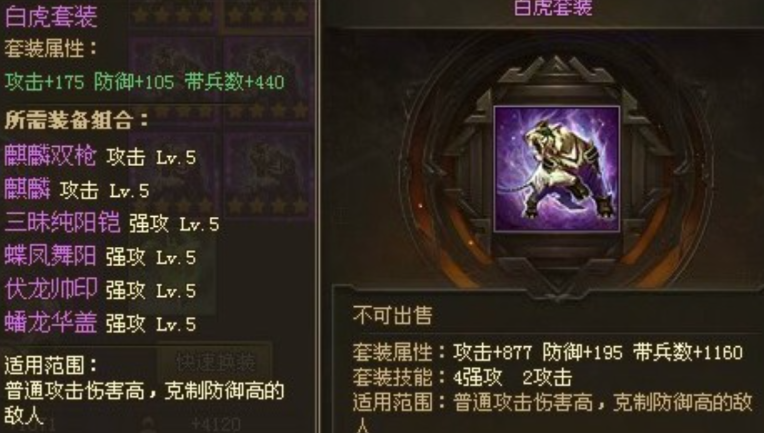Click the 不可出售 label

click(393, 316)
